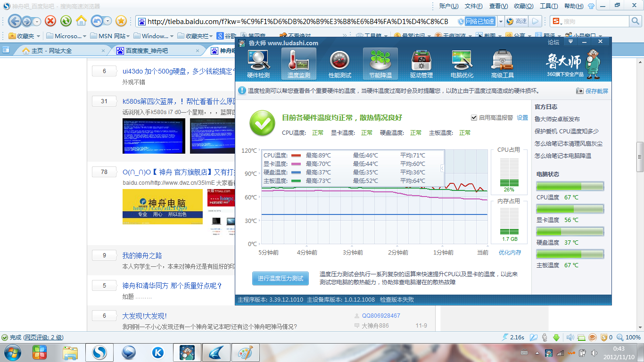Click the zoom magnifier 100% status icon

click(x=619, y=337)
